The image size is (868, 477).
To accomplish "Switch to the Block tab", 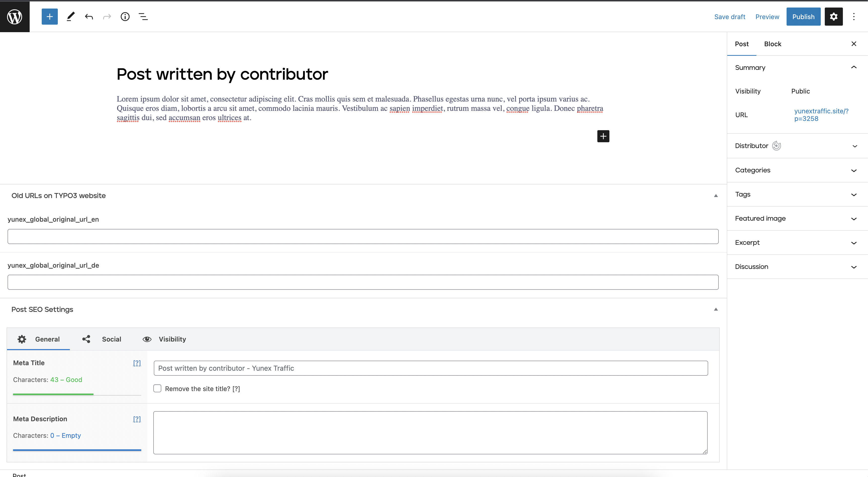I will (772, 44).
